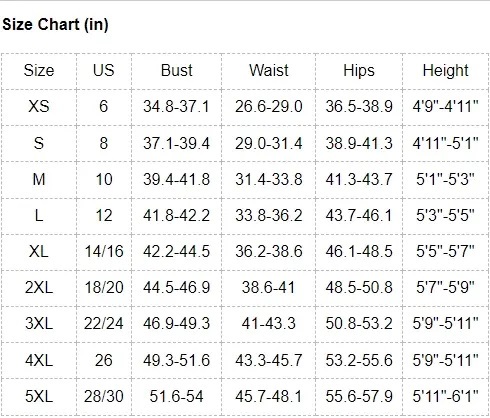The width and height of the screenshot is (490, 418).
Task: Click waist value 38.6-41
Action: [269, 287]
